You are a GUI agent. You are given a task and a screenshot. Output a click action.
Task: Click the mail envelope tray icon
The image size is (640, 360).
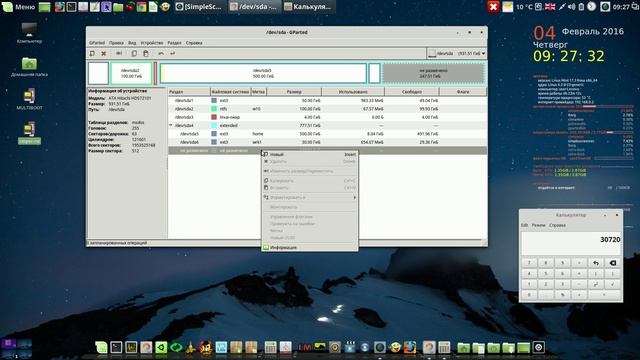(507, 7)
